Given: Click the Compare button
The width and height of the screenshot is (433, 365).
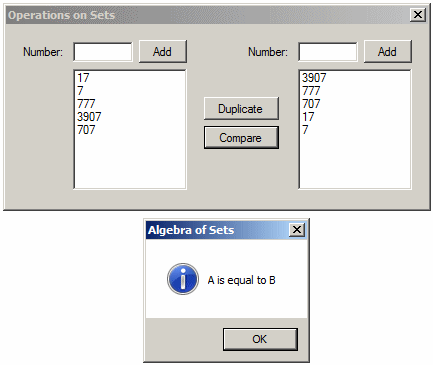Looking at the screenshot, I should coord(241,138).
